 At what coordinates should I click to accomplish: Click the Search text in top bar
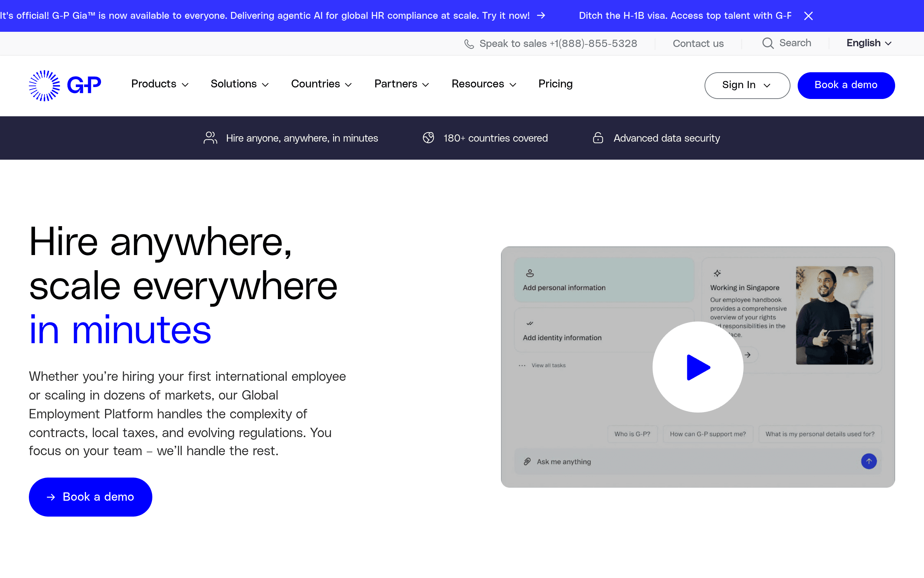point(795,43)
